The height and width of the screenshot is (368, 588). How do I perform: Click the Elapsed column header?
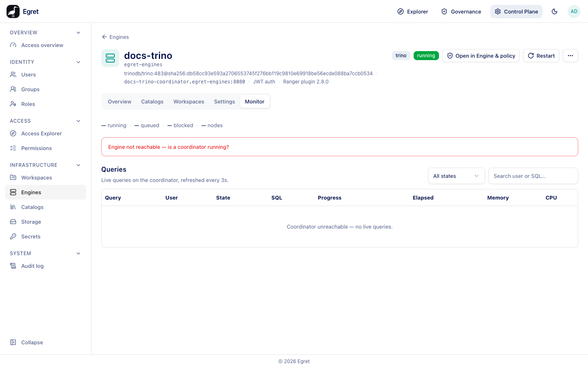pos(423,198)
